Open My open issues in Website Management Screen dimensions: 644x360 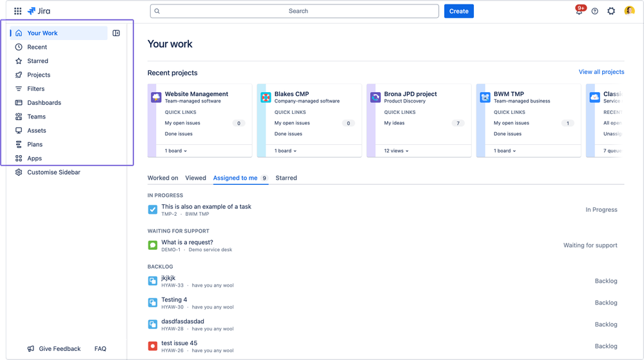182,123
